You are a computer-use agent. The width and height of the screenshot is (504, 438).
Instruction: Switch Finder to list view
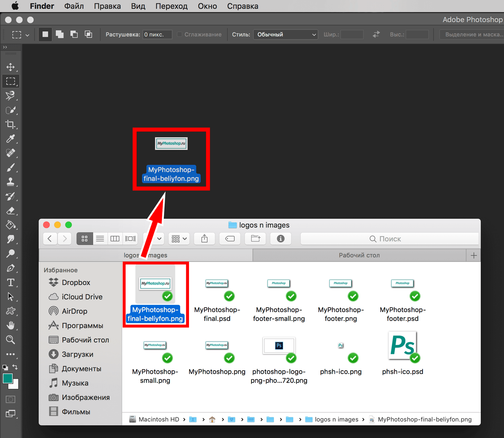coord(100,239)
